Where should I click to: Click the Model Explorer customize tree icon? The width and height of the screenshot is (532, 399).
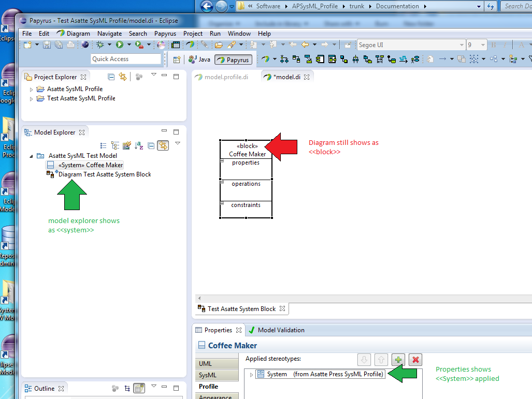click(126, 146)
